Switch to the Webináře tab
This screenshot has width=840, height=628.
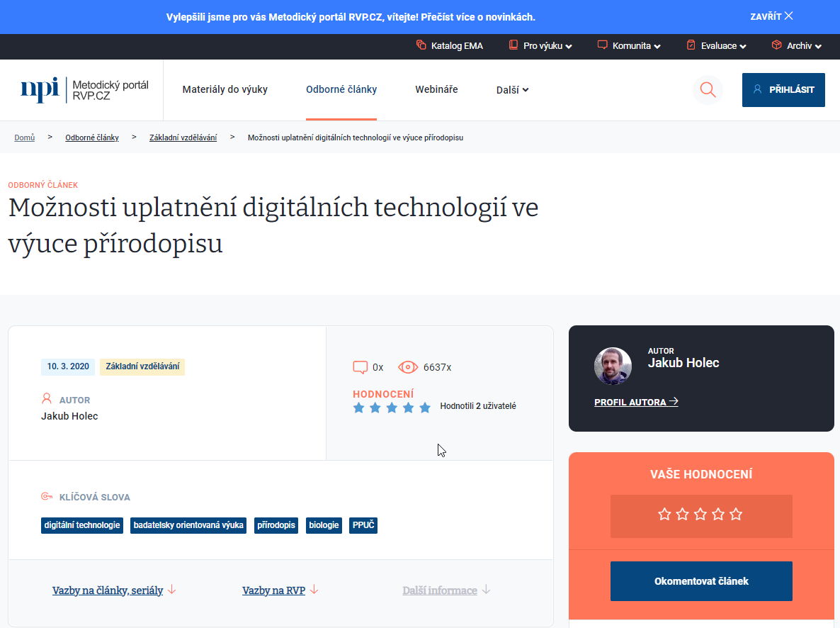click(436, 90)
